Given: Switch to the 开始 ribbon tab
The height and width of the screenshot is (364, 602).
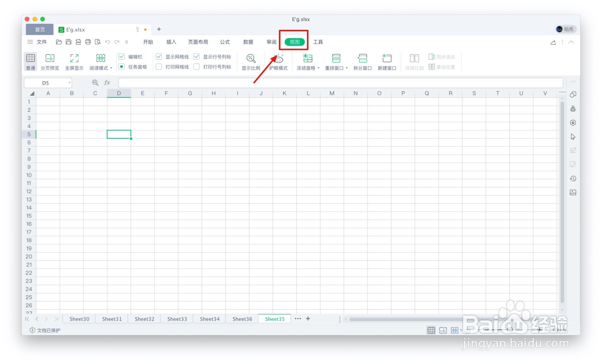Looking at the screenshot, I should coord(148,42).
